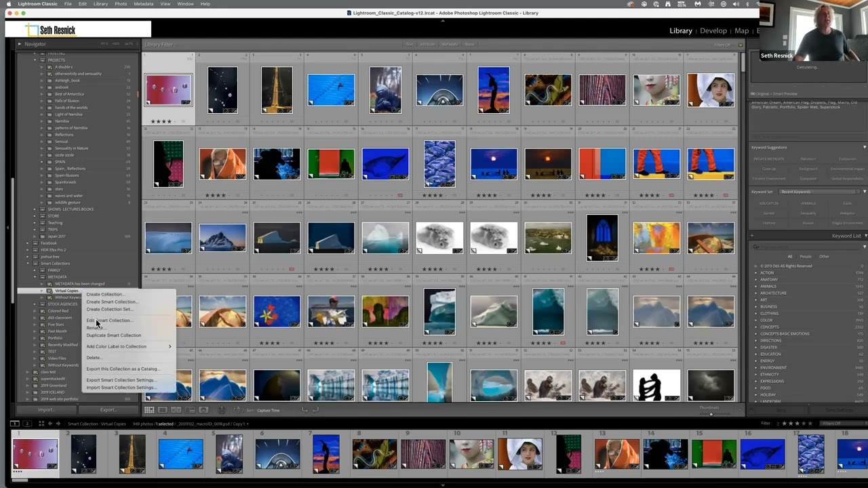The width and height of the screenshot is (868, 488).
Task: Switch to the Map module
Action: click(742, 30)
